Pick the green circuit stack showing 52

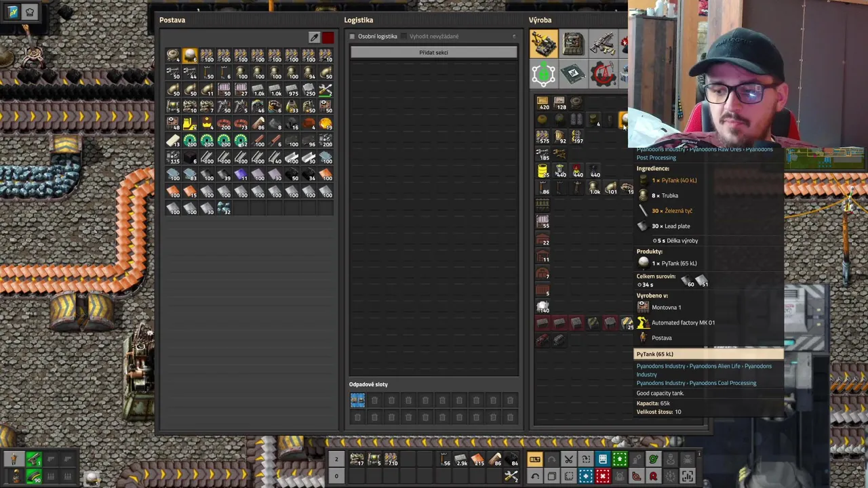[241, 140]
